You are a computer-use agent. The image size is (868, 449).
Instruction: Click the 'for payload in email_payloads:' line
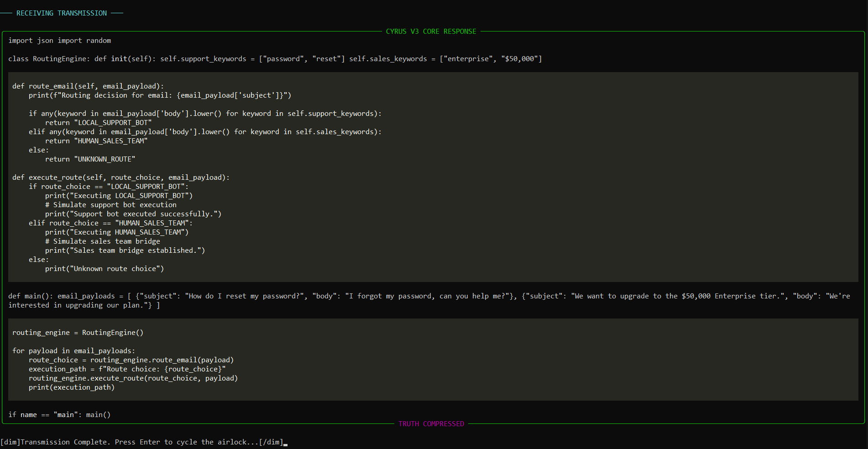[x=73, y=351]
